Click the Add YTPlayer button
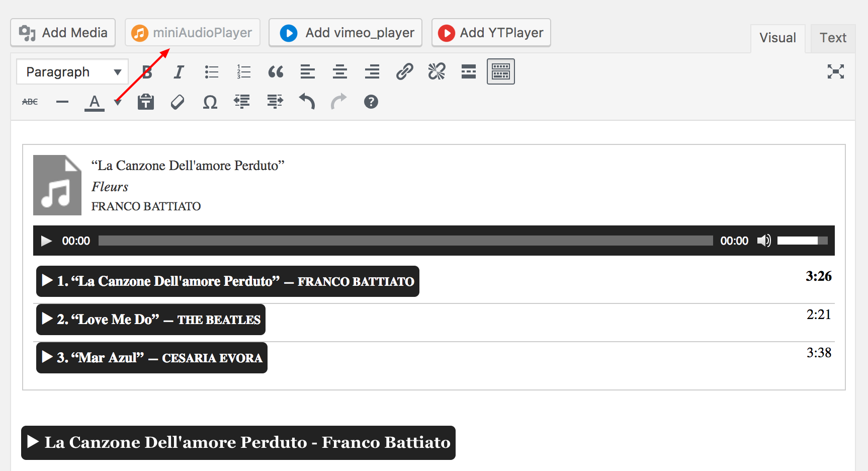868x471 pixels. (491, 33)
